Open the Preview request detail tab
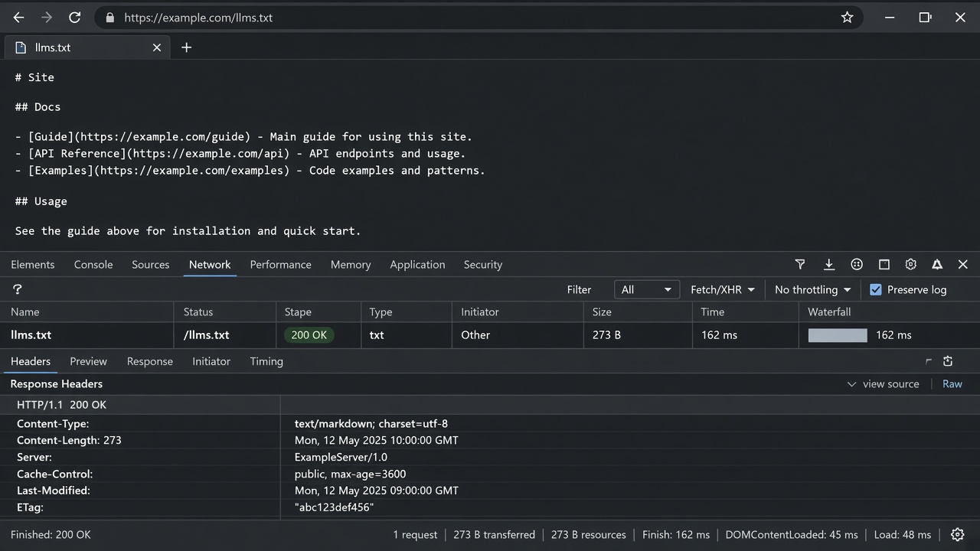 (x=88, y=361)
